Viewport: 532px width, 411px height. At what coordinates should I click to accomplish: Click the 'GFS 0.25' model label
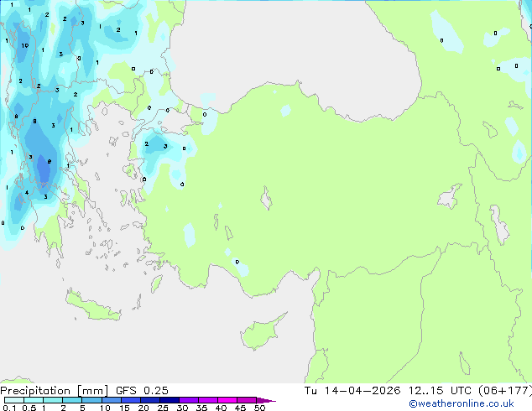click(142, 391)
